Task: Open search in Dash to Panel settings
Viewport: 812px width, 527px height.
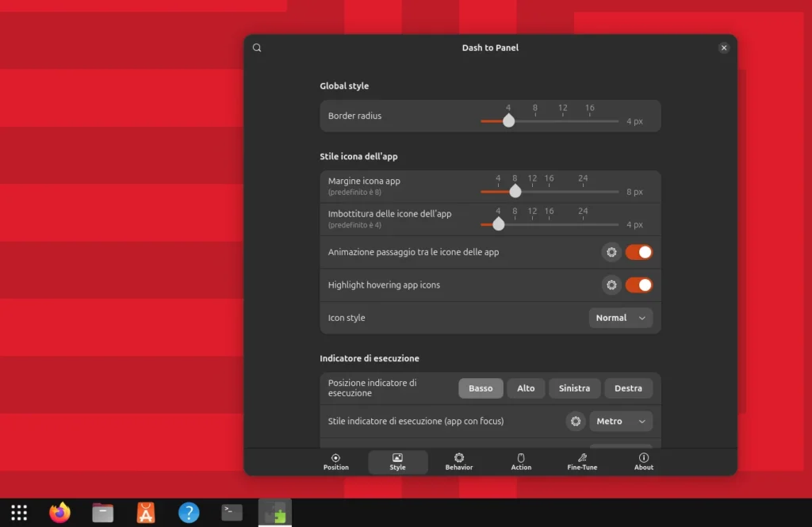Action: (x=256, y=48)
